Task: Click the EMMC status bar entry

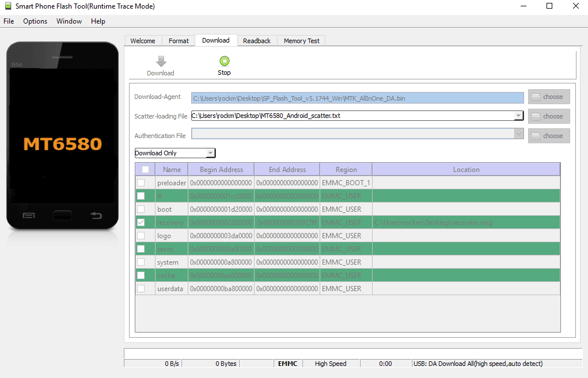Action: 287,364
